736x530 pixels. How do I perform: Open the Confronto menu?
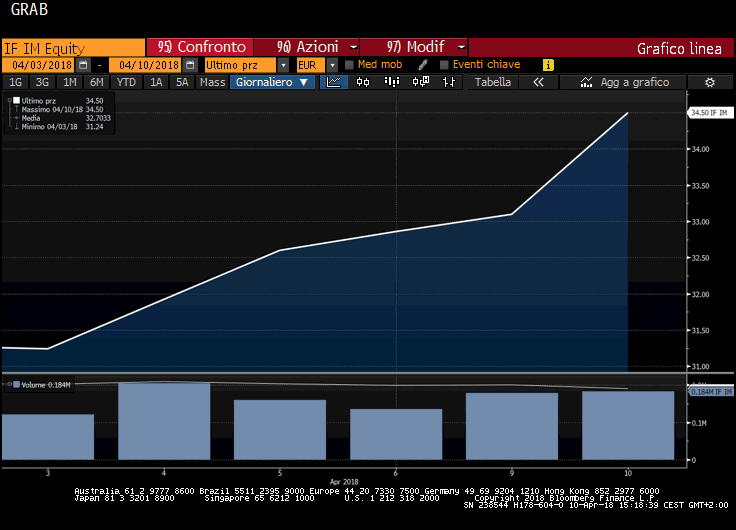[x=200, y=47]
